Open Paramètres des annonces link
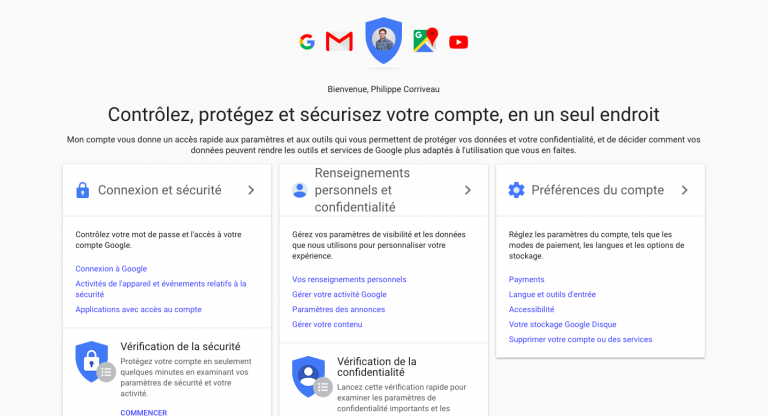Viewport: 768px width, 416px height. 338,309
